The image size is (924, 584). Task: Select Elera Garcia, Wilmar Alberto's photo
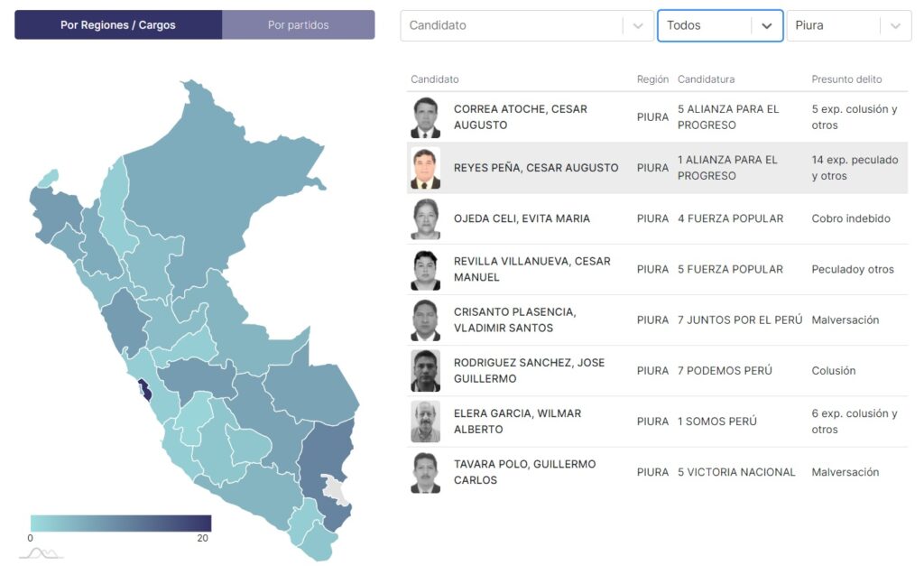coord(425,422)
